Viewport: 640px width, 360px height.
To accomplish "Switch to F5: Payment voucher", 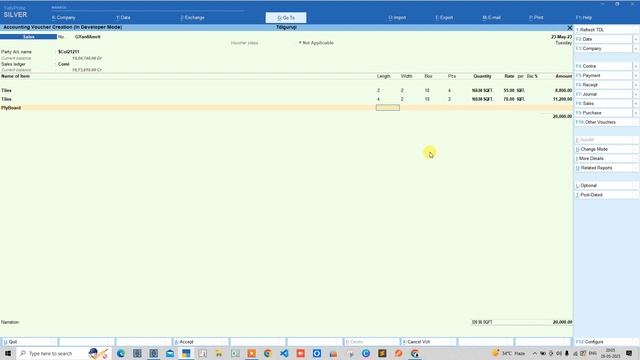I will 604,76.
